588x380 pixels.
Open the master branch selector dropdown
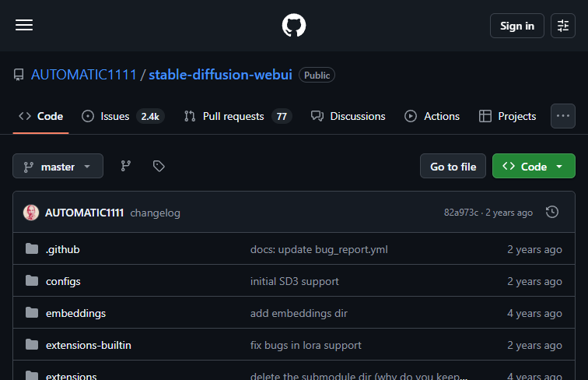click(x=58, y=166)
